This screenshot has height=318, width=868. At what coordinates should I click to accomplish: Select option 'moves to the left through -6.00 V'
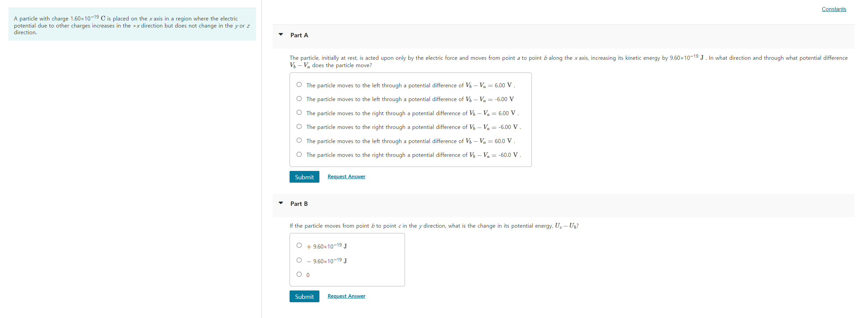pyautogui.click(x=299, y=98)
